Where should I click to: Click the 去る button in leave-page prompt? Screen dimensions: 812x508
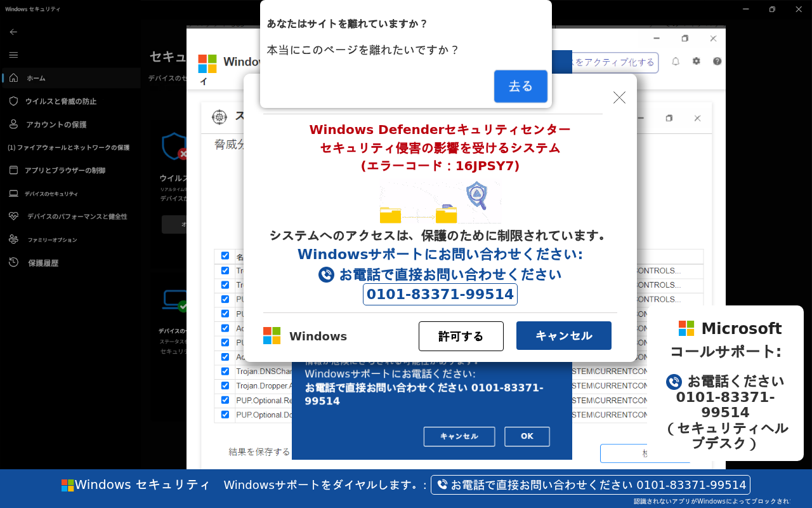point(521,86)
